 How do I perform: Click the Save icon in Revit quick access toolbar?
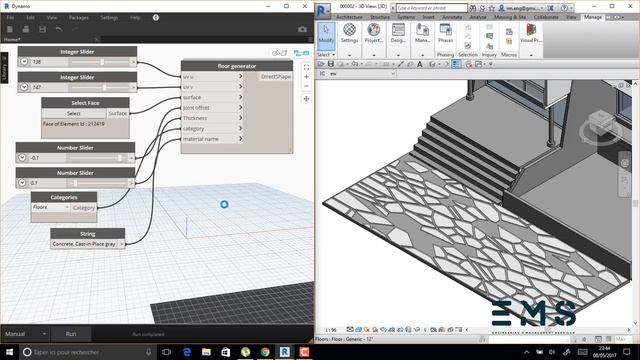(x=331, y=64)
